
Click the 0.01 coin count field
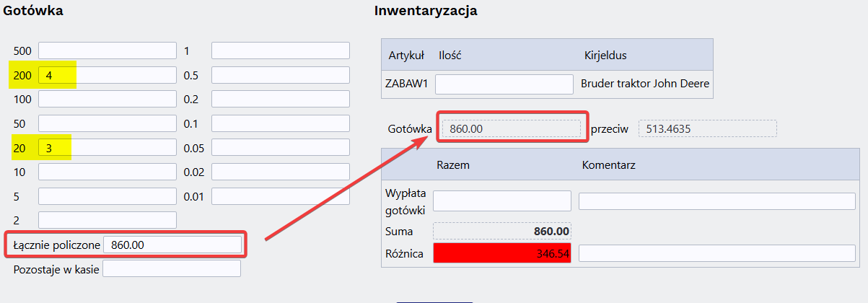pyautogui.click(x=280, y=196)
